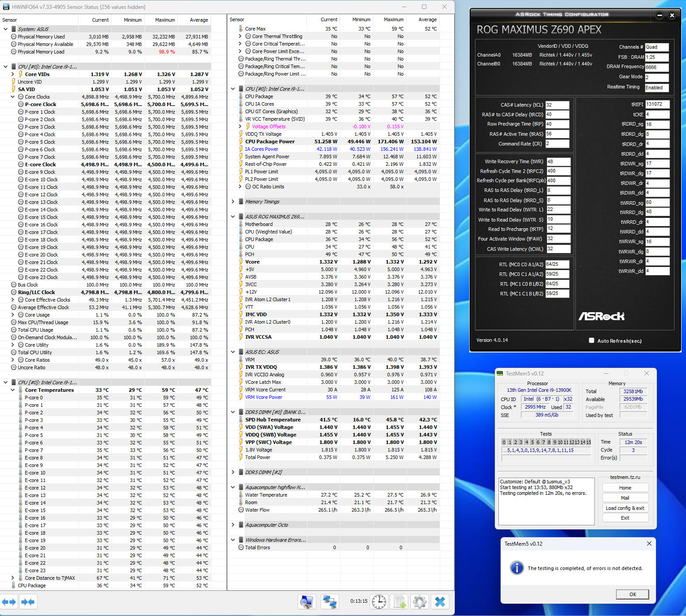This screenshot has height=616, width=686.
Task: Click the clock icon beside Physical Memory Used
Action: 14,37
